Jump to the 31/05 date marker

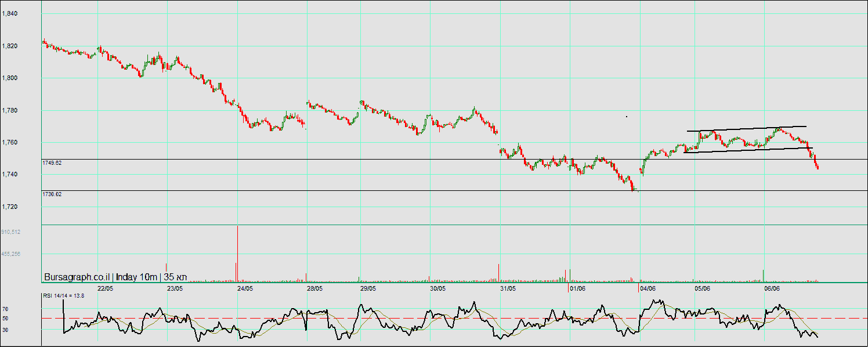click(507, 288)
